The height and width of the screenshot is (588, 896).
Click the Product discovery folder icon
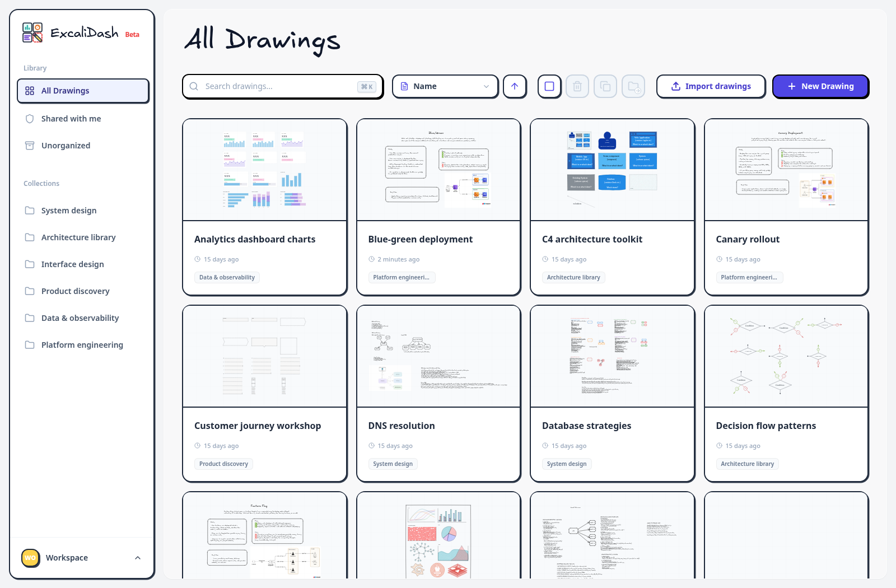pos(30,291)
